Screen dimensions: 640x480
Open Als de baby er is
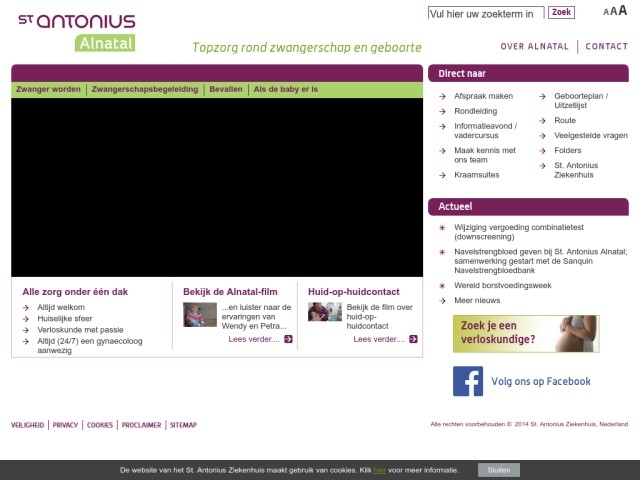coord(286,89)
